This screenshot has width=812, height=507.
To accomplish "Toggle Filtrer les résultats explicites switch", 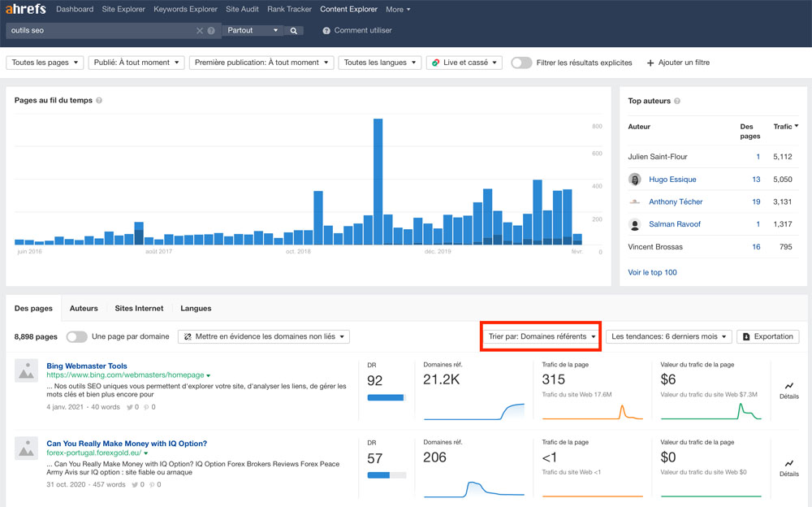I will click(x=521, y=63).
